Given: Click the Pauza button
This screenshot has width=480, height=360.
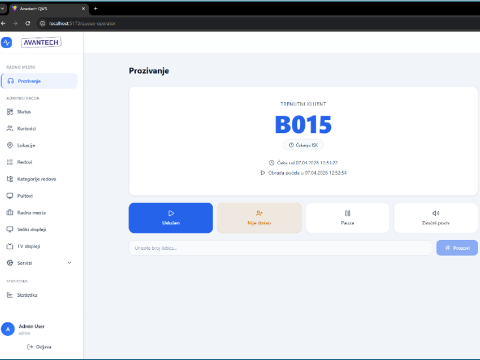Looking at the screenshot, I should coord(347,218).
